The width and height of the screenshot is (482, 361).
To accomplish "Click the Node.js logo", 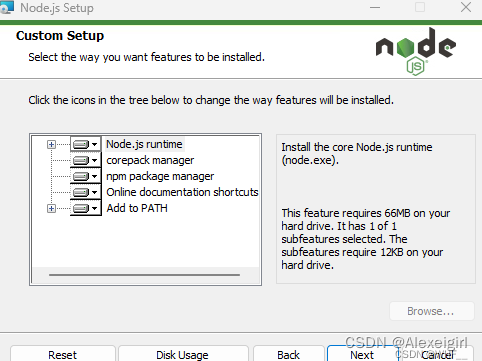I will [416, 52].
